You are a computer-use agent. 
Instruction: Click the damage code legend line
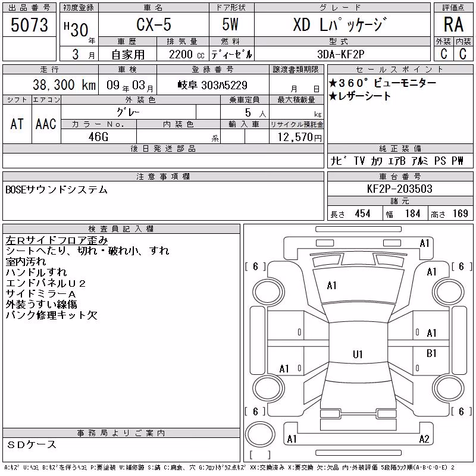pyautogui.click(x=230, y=468)
